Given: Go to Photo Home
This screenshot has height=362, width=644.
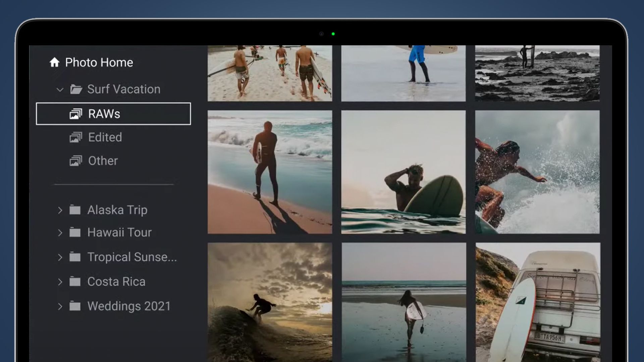Looking at the screenshot, I should [99, 62].
